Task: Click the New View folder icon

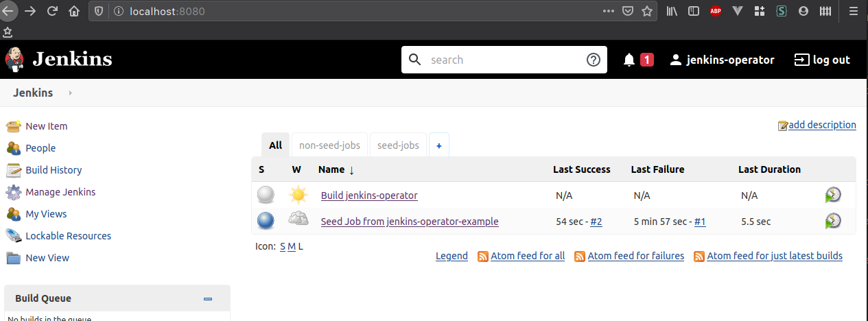Action: (x=14, y=258)
